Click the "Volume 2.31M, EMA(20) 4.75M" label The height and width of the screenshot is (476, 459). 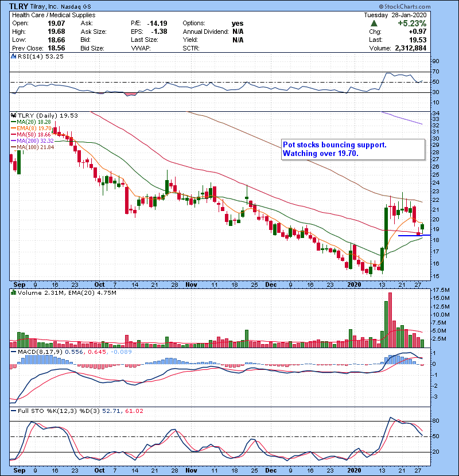(x=67, y=293)
